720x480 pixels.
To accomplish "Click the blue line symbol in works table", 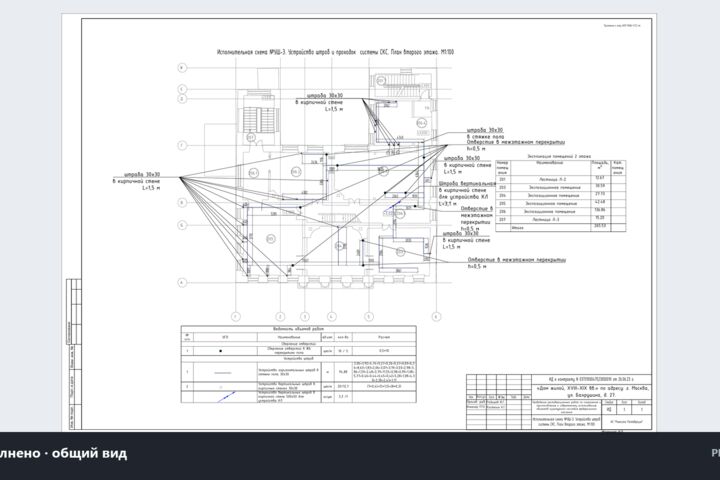I will click(226, 397).
